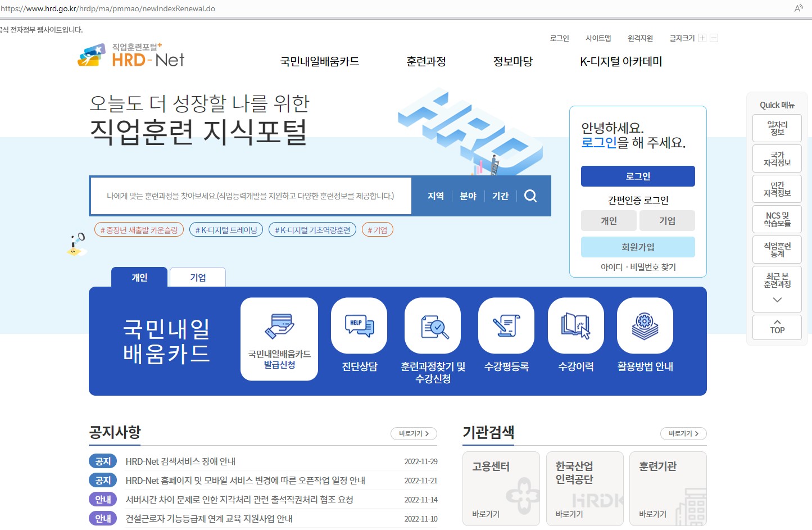Viewport: 812px width, 530px height.
Task: Click #K-디지털 기초역량훈련 tag
Action: coord(312,230)
